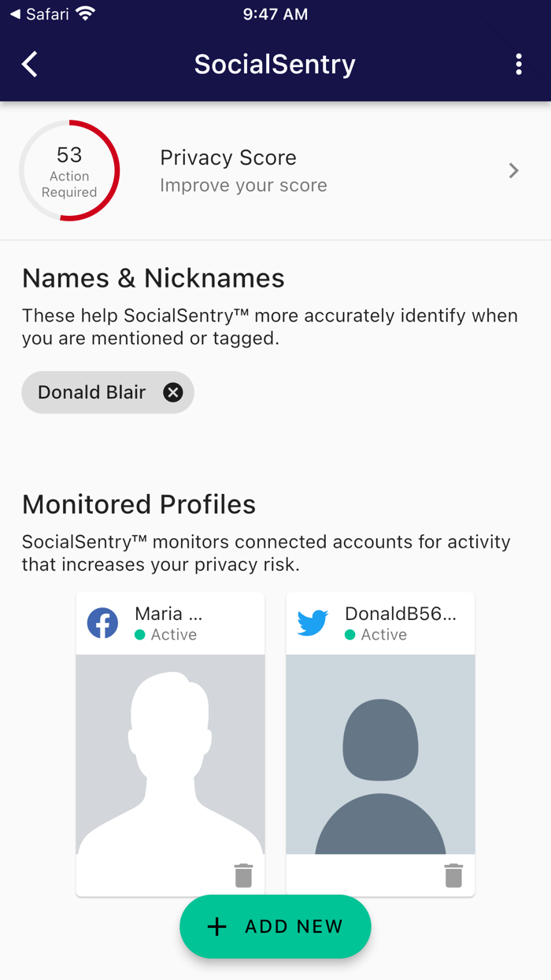This screenshot has width=551, height=980.
Task: Click the back arrow in the header
Action: click(x=29, y=64)
